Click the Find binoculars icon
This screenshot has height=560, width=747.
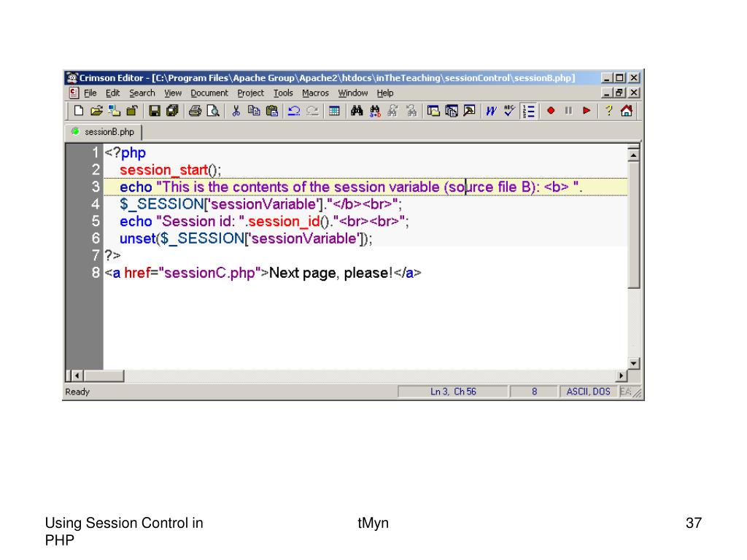pyautogui.click(x=357, y=112)
